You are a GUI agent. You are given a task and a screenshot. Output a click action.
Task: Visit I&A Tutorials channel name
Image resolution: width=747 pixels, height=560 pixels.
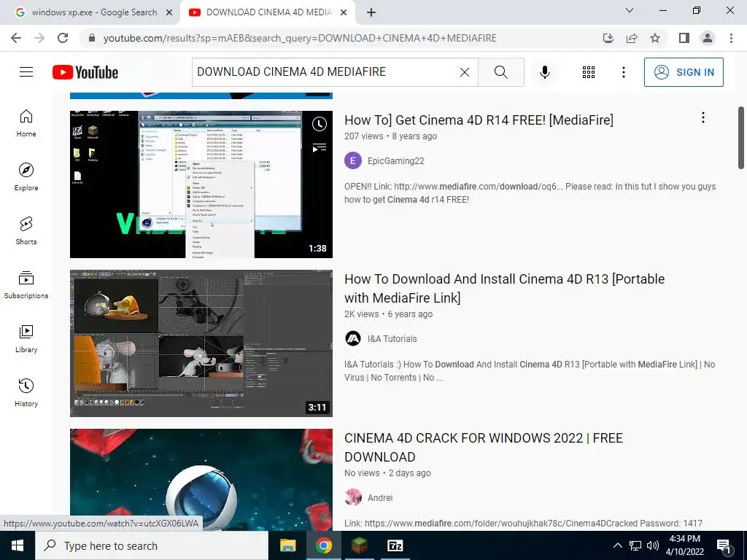click(392, 339)
